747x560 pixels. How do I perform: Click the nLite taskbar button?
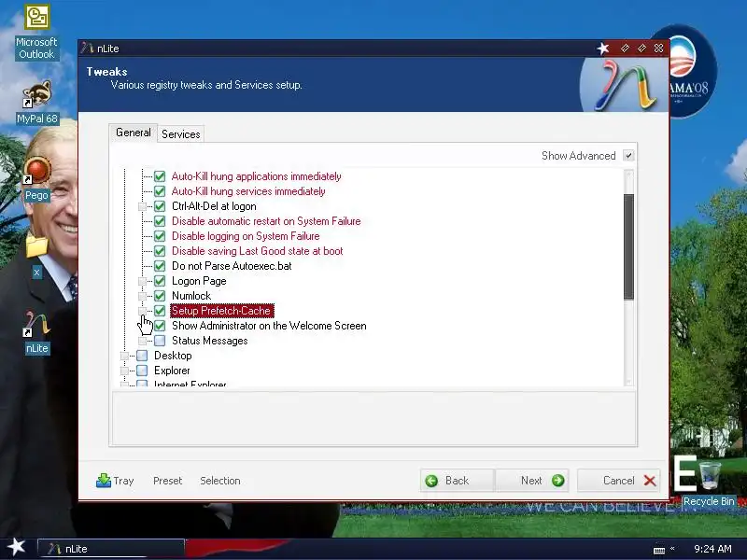tap(110, 549)
